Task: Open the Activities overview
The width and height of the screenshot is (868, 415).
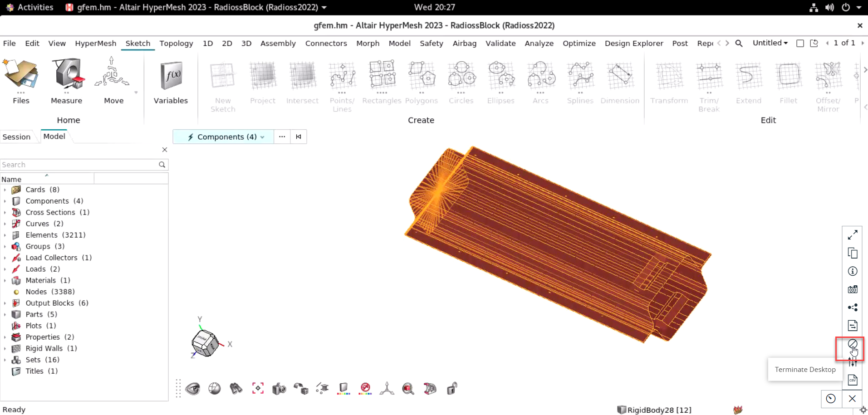Action: (35, 7)
